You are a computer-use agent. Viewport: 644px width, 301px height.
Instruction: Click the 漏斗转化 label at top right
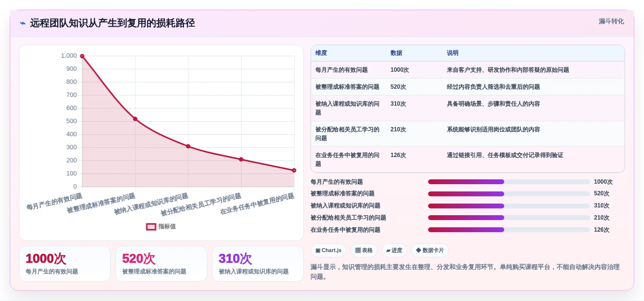click(611, 21)
